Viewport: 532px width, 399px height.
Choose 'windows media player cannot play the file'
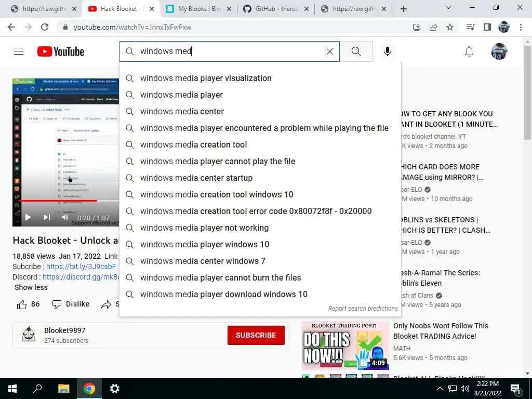260,162
